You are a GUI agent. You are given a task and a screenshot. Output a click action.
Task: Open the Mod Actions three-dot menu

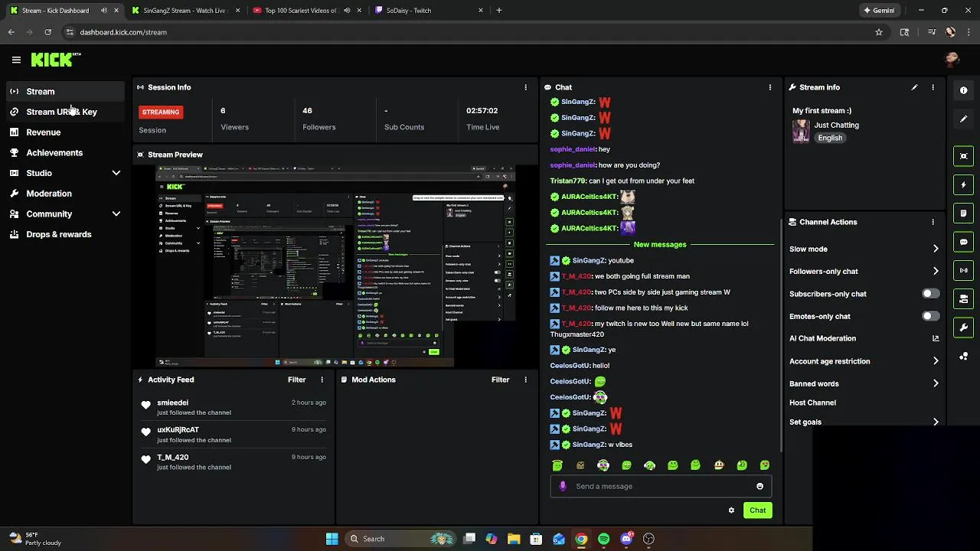525,380
